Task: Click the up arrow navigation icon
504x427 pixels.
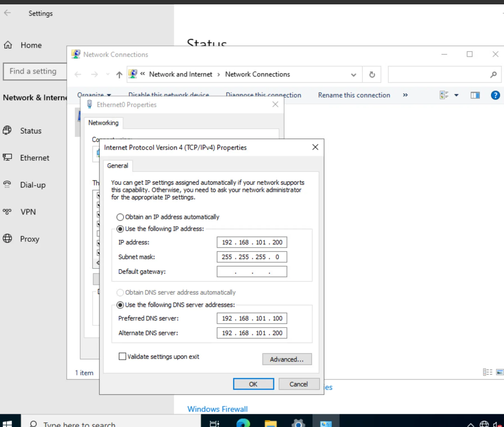Action: 119,75
